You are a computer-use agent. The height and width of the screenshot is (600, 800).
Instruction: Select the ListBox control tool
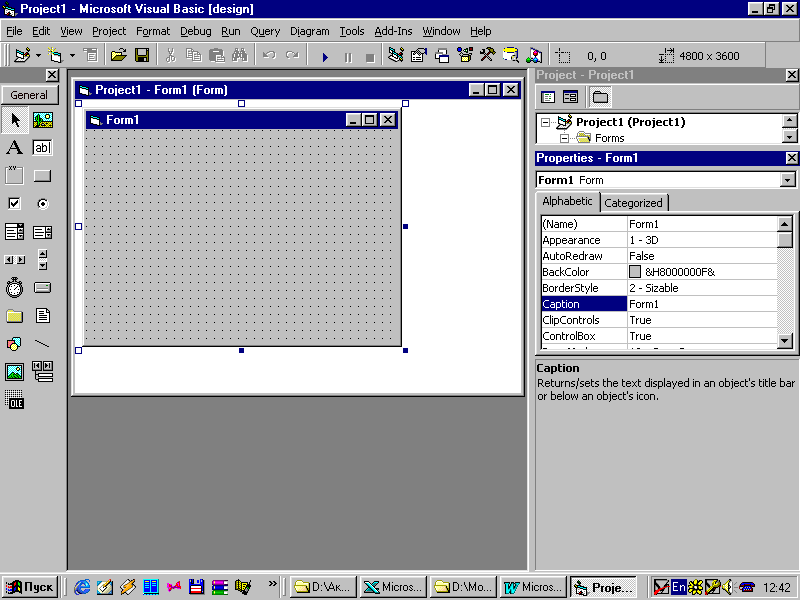[43, 232]
